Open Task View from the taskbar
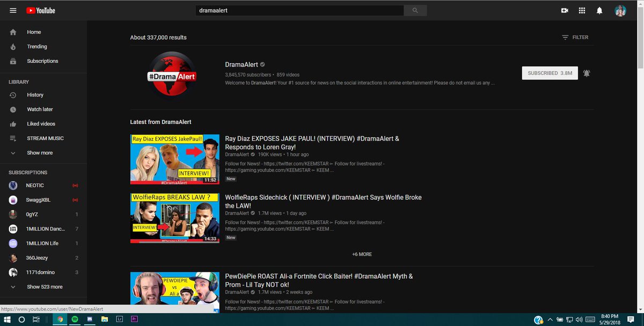The image size is (644, 326). pyautogui.click(x=36, y=319)
